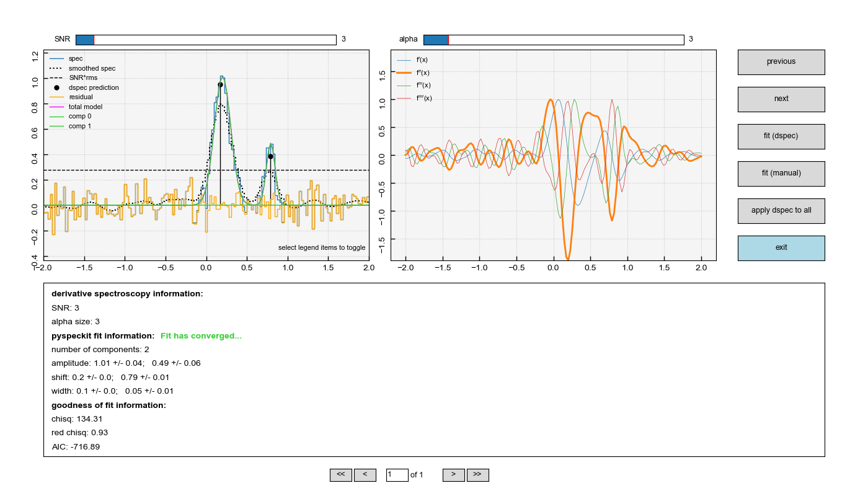Toggle total model legend entry
The height and width of the screenshot is (496, 868).
(76, 107)
